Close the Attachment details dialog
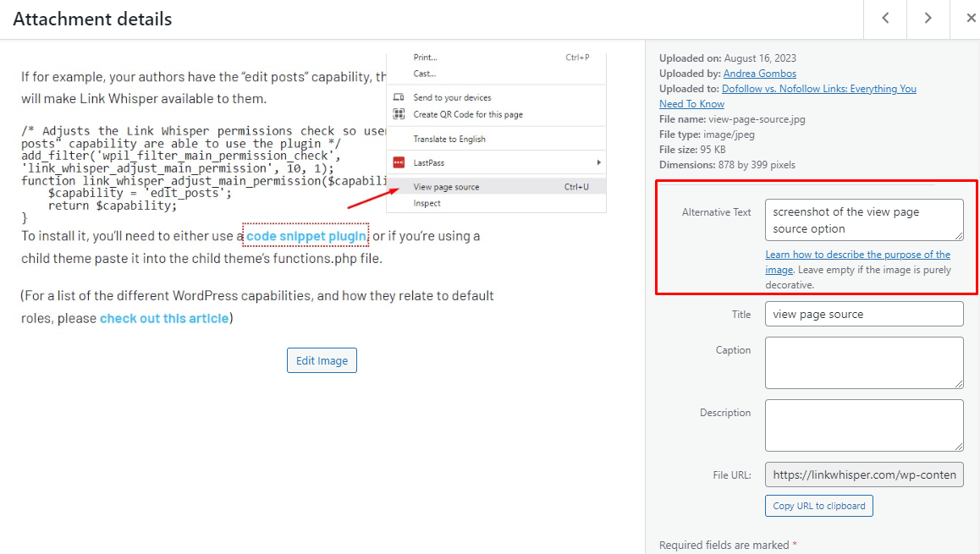980x554 pixels. 970,18
